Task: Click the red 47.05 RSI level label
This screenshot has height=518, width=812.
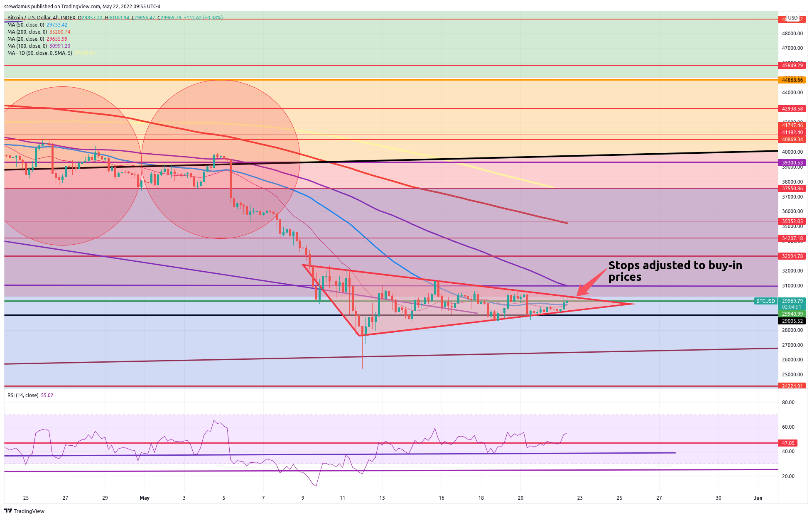Action: pyautogui.click(x=788, y=443)
